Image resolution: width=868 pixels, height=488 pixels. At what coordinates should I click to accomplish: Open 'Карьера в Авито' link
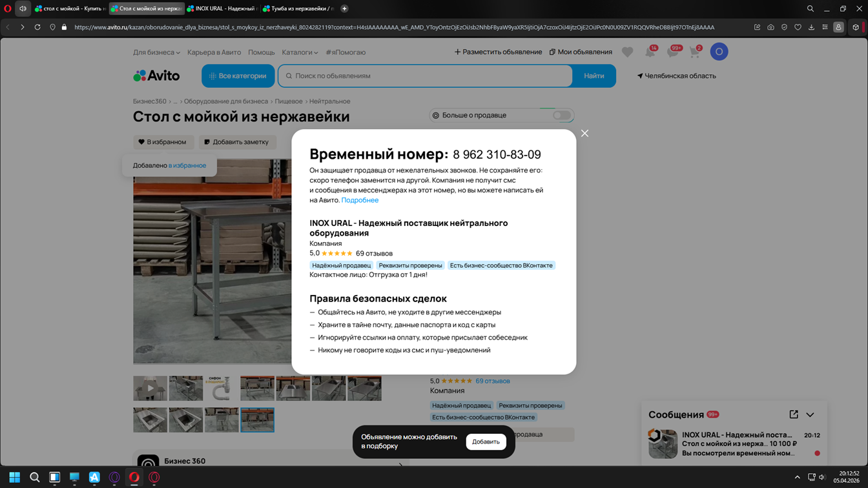click(x=214, y=52)
